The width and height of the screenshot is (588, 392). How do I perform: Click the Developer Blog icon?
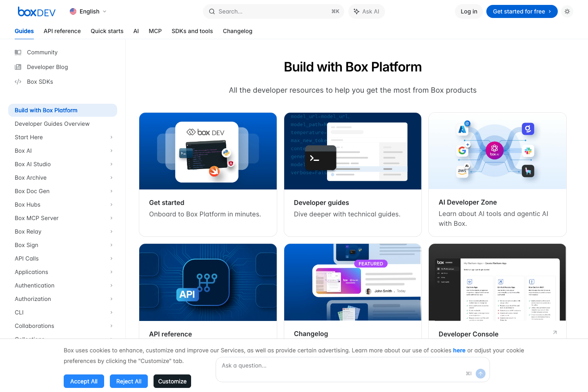(18, 67)
